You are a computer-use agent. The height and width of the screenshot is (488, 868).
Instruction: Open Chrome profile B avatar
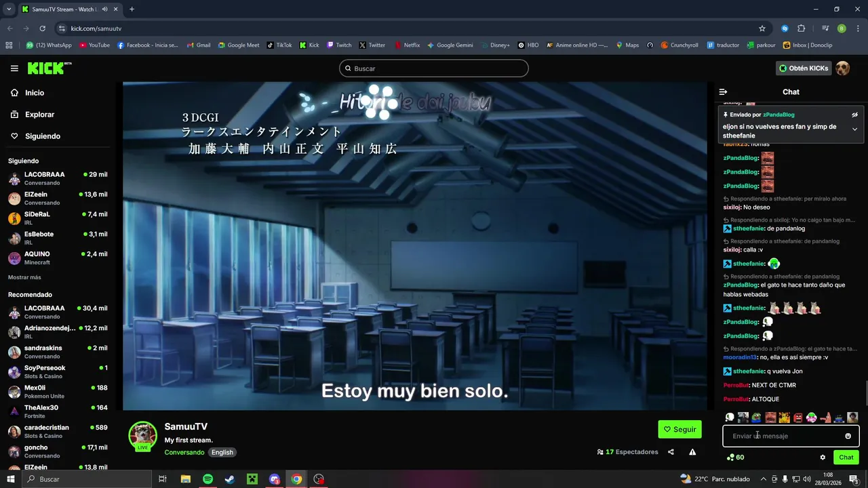tap(842, 28)
